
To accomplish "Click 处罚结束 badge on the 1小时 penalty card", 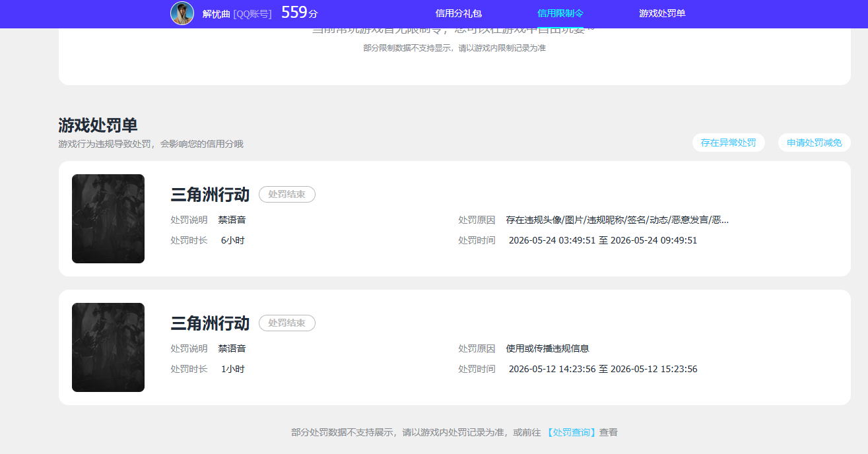I will [287, 323].
